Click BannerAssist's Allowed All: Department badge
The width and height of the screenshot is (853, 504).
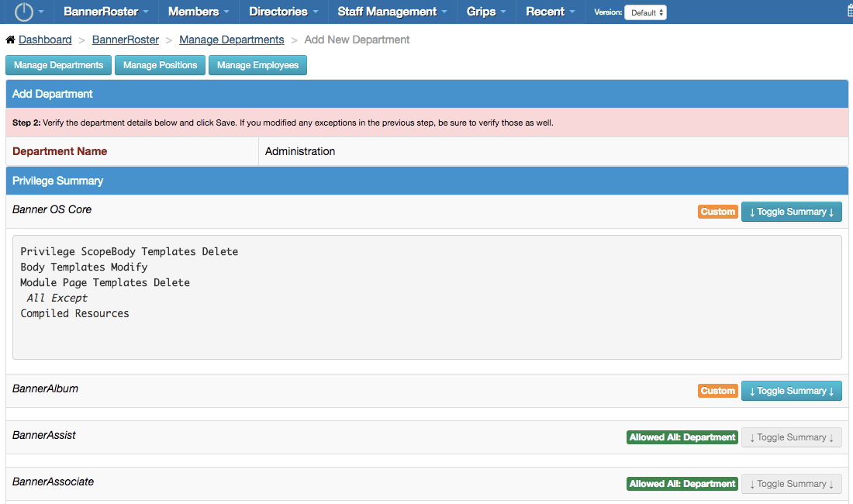pyautogui.click(x=682, y=437)
